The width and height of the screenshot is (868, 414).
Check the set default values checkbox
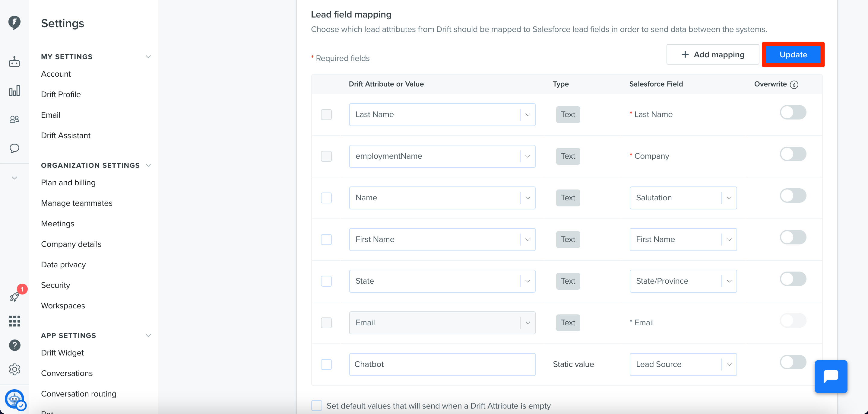[316, 405]
